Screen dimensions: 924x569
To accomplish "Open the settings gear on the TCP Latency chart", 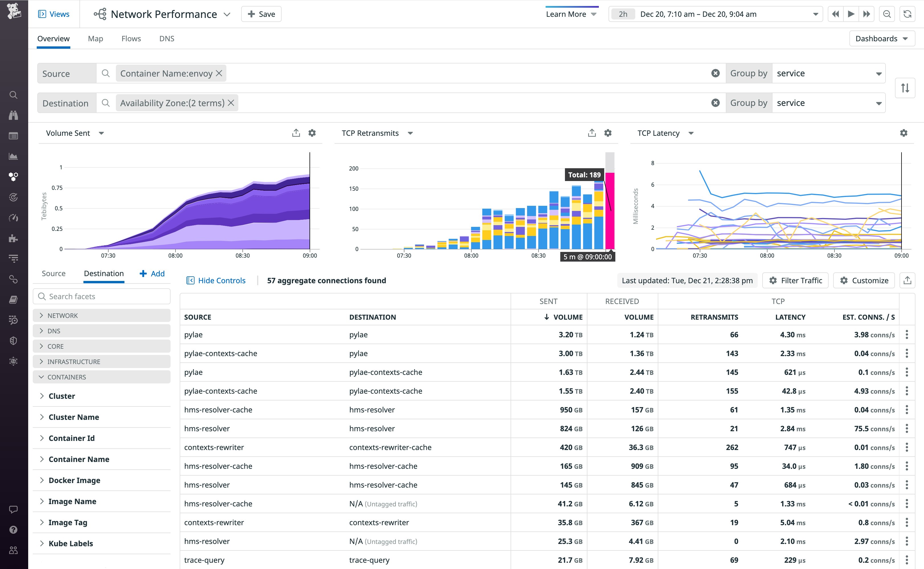I will (903, 133).
